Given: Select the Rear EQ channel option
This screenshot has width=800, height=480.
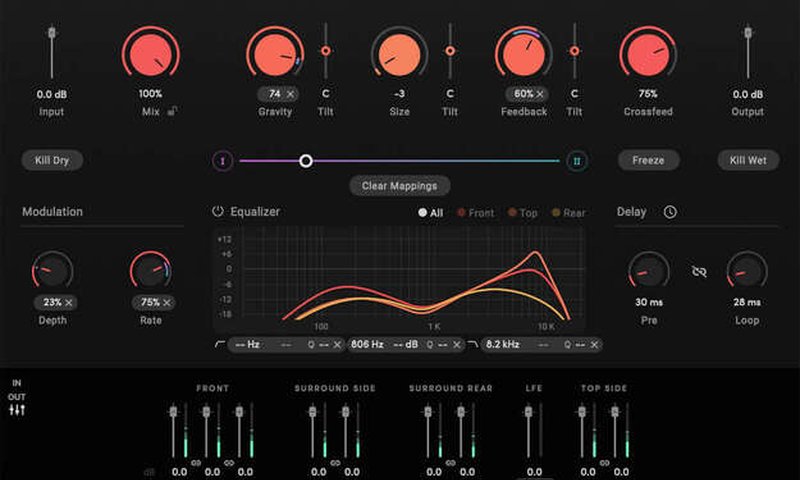Looking at the screenshot, I should pyautogui.click(x=568, y=213).
